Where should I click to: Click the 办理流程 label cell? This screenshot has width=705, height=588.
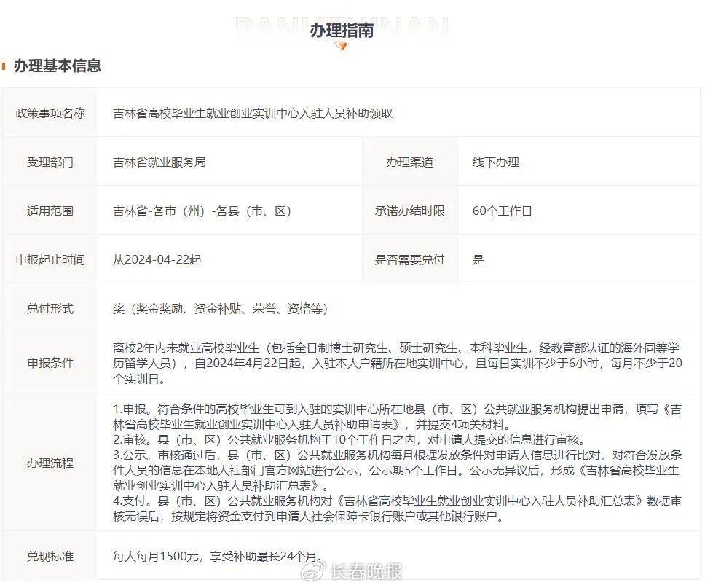[x=50, y=463]
